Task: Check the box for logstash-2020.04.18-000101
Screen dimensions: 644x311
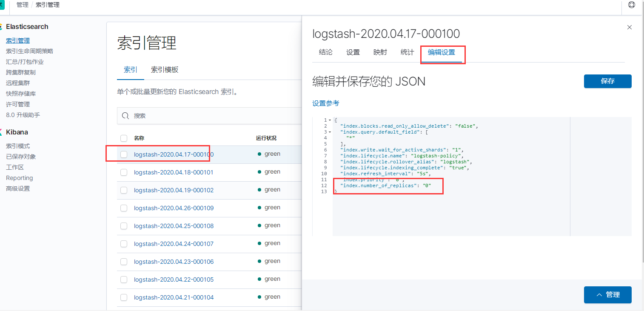Action: coord(124,172)
